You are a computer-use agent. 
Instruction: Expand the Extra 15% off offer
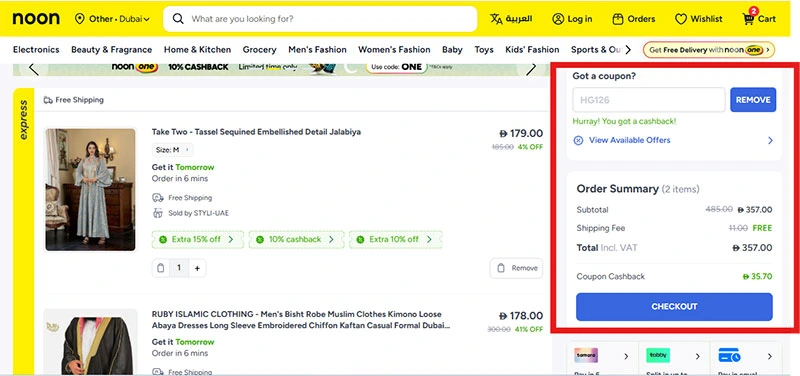(197, 239)
